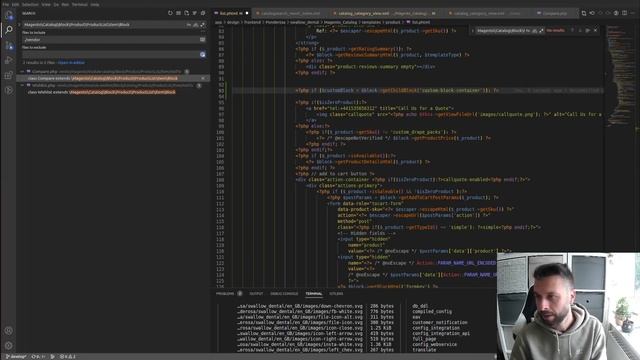Image resolution: width=640 pixels, height=360 pixels.
Task: Click the Open in editor link
Action: pos(71,63)
